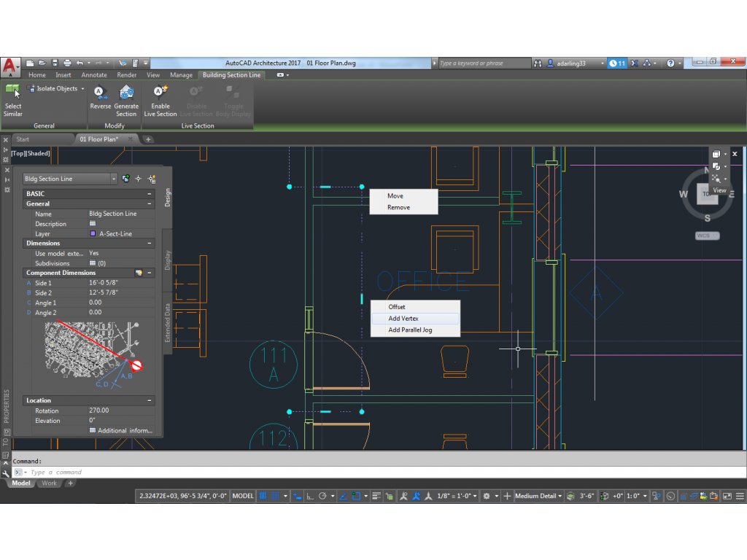Click the Subdivisions worksheet icon
This screenshot has width=747, height=560.
click(x=93, y=262)
